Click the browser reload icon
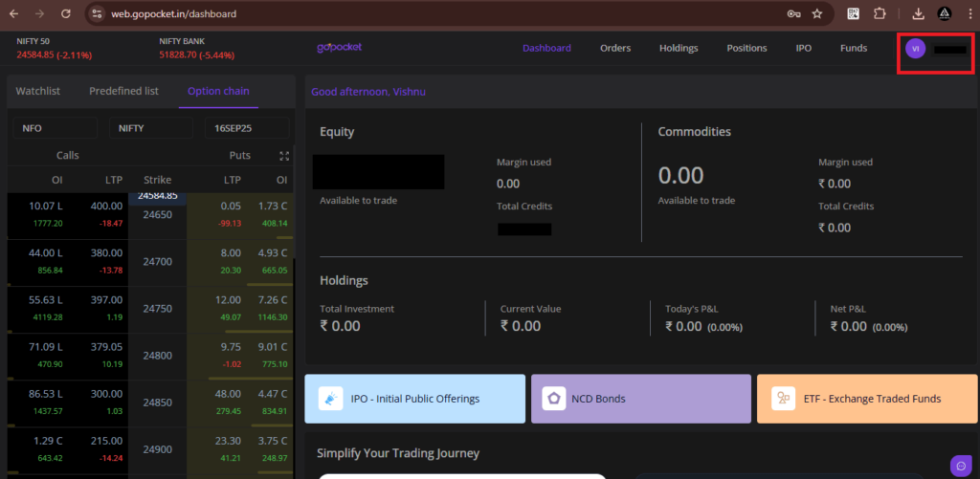 pos(66,14)
